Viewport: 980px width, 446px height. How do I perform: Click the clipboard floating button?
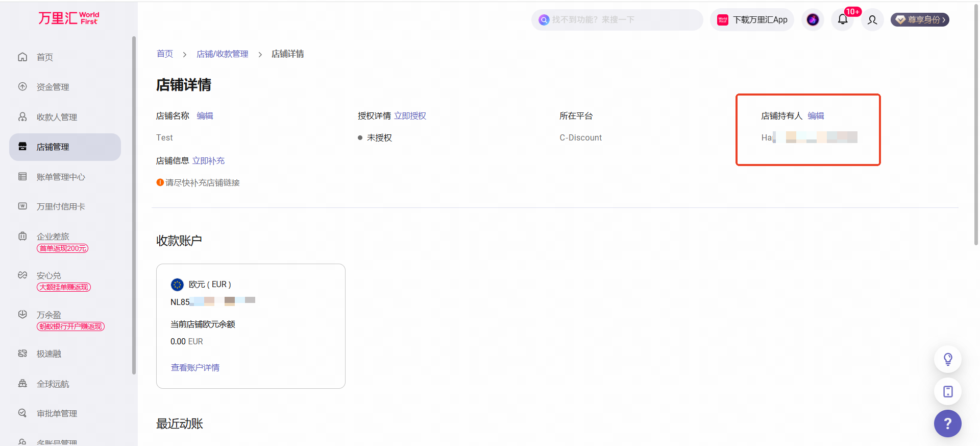[948, 392]
